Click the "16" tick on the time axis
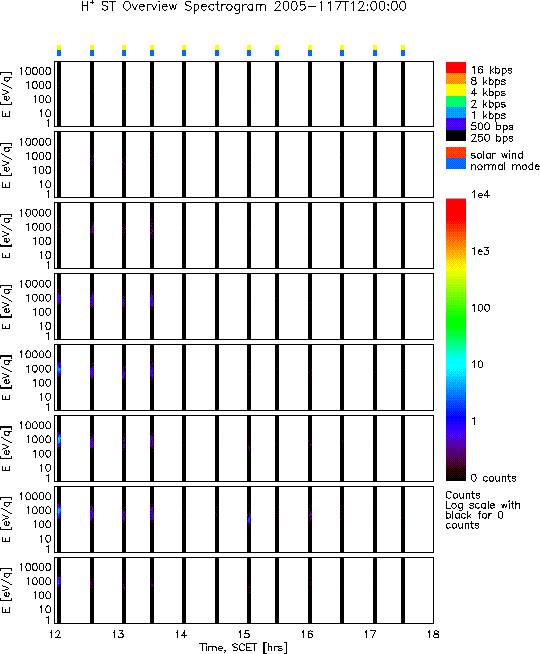Image resolution: width=540 pixels, height=654 pixels. pos(307,634)
